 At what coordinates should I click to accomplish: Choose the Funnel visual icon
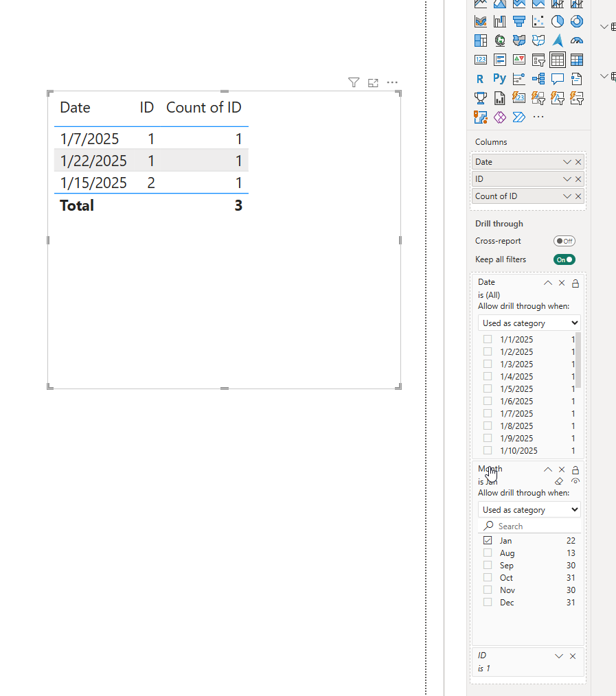click(518, 21)
